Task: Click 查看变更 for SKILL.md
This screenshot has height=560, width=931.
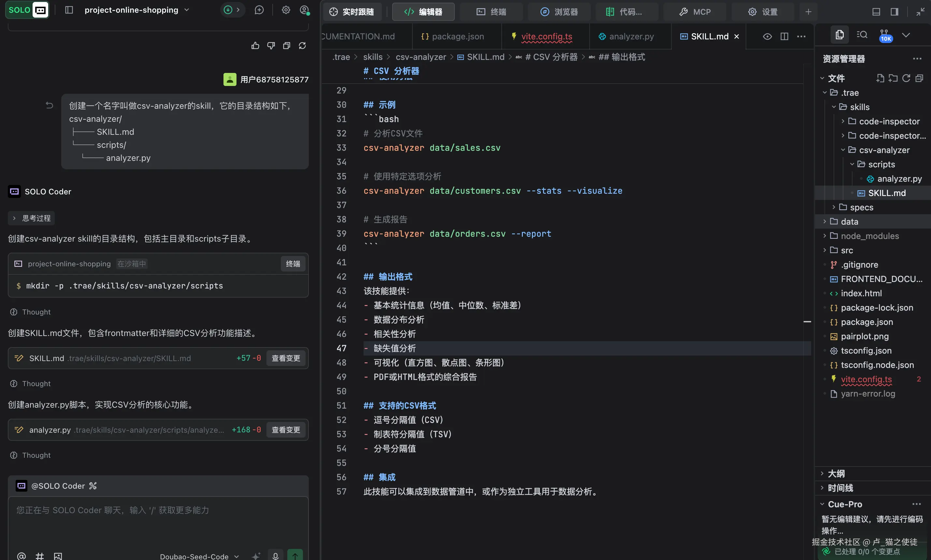Action: pyautogui.click(x=286, y=358)
